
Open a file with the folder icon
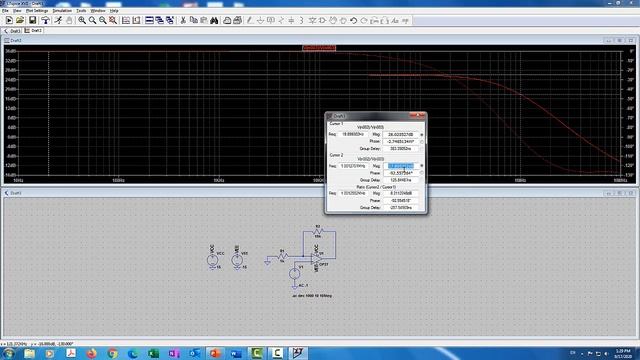point(20,20)
